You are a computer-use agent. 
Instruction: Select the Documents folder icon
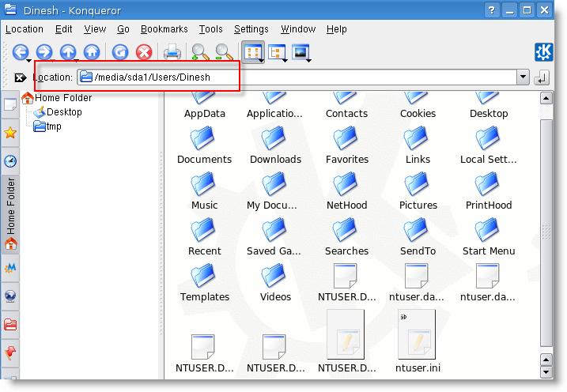[203, 138]
